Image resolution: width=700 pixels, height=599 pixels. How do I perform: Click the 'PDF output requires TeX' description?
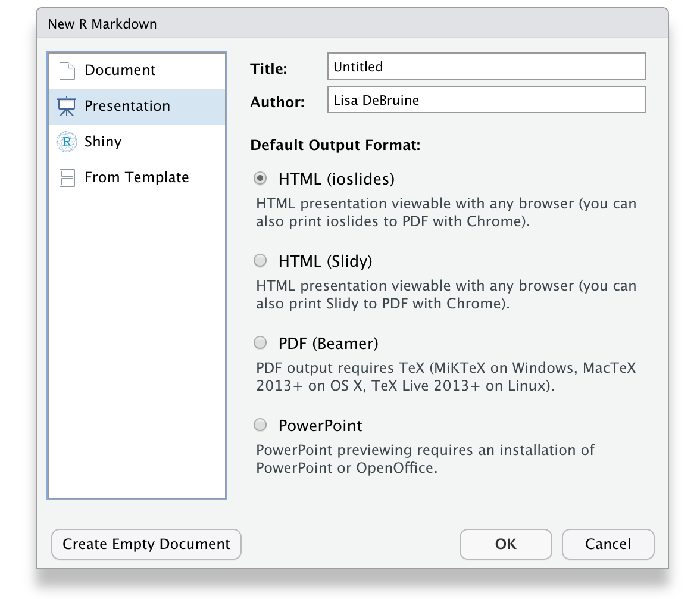(445, 376)
